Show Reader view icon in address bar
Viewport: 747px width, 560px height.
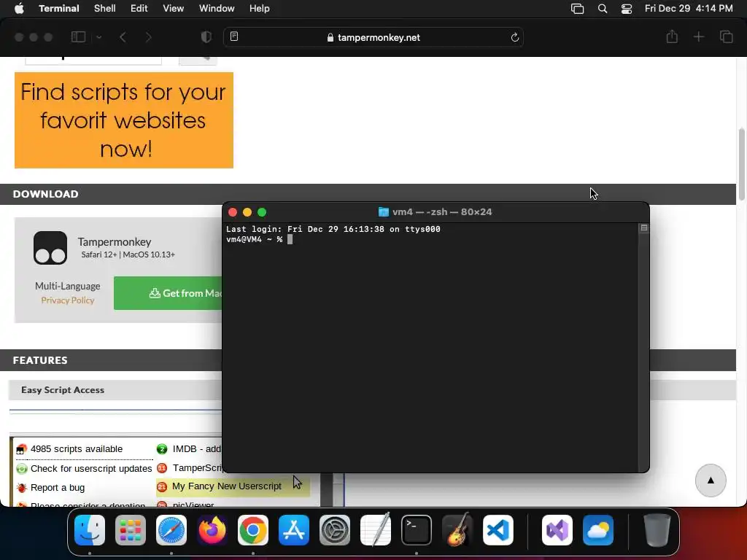coord(234,36)
